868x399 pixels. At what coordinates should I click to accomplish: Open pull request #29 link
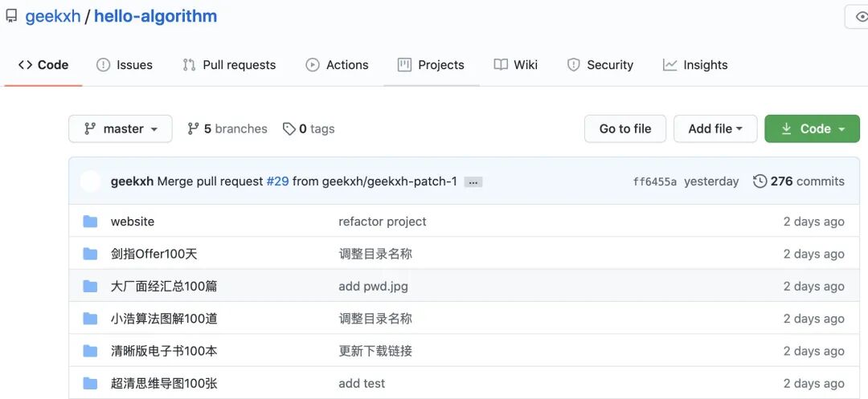click(277, 181)
